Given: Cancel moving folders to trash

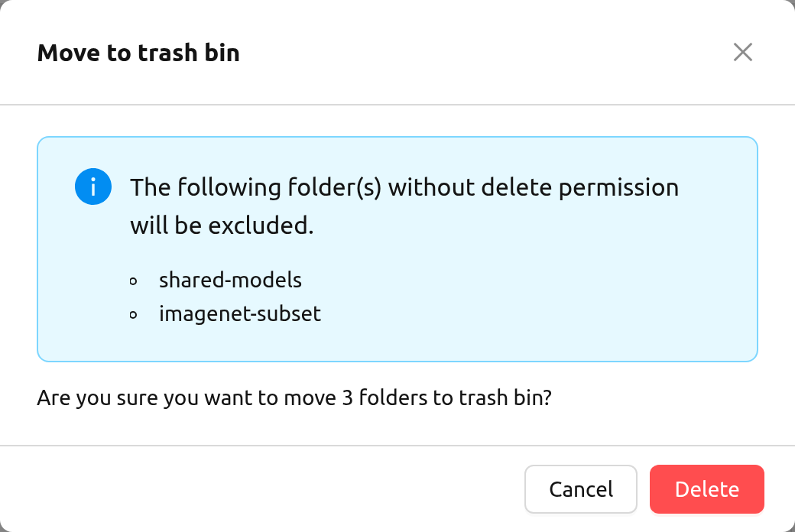Looking at the screenshot, I should (x=581, y=489).
